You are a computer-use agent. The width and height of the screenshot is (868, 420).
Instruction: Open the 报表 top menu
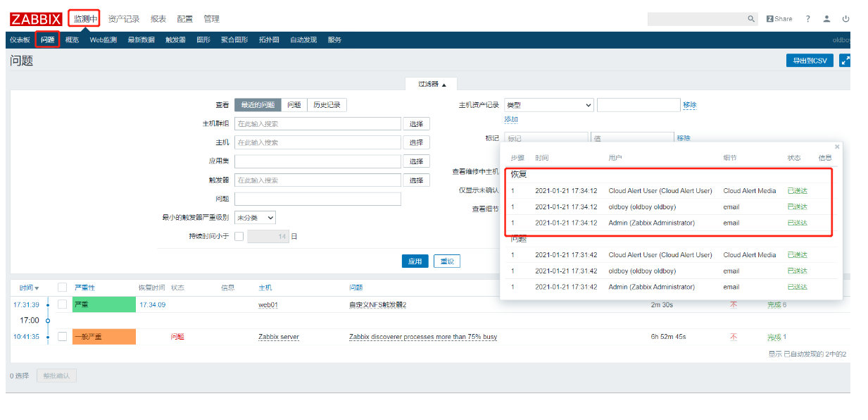158,19
